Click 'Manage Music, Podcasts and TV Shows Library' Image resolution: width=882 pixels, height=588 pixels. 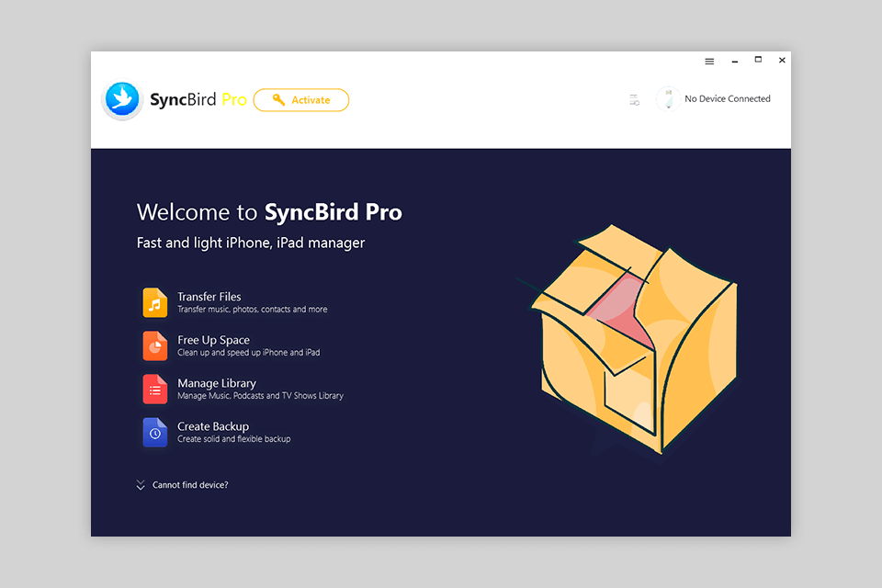click(x=260, y=396)
